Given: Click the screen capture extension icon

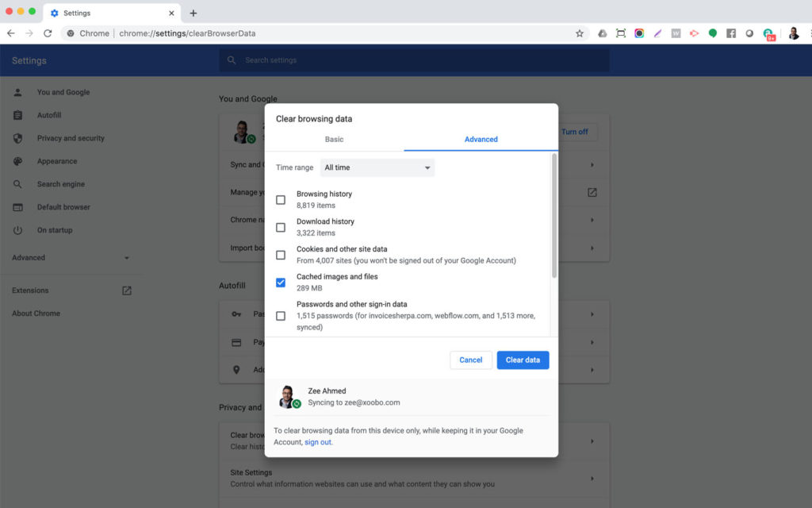Looking at the screenshot, I should coord(620,33).
